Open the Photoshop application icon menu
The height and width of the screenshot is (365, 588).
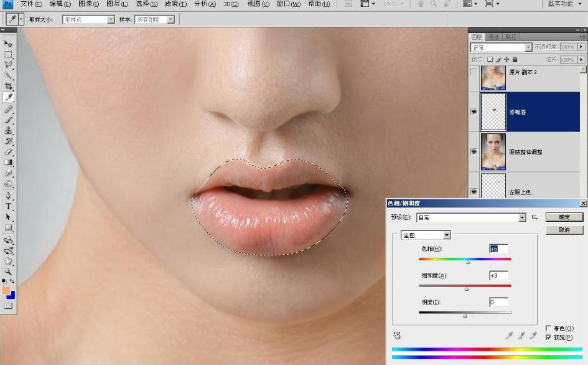point(7,4)
